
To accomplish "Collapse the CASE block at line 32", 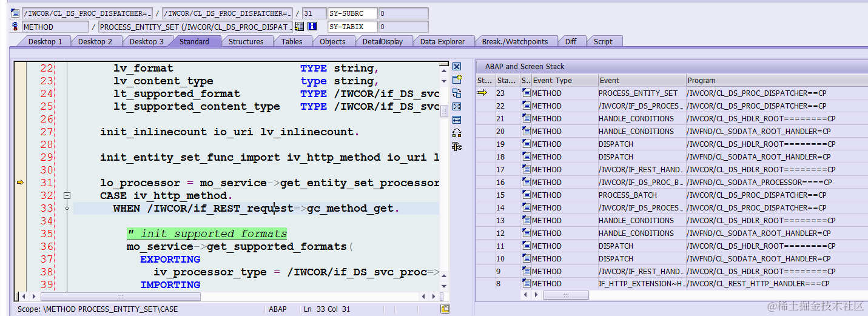I will [67, 196].
